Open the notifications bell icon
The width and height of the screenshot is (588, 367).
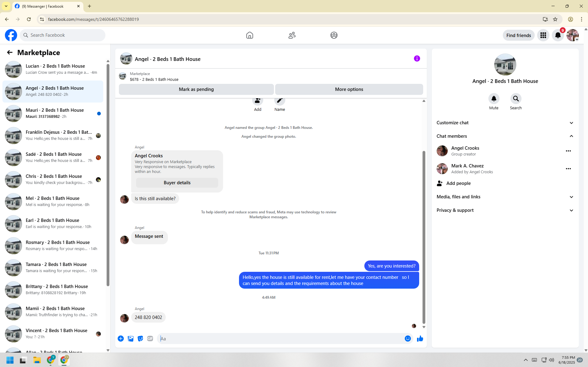[x=558, y=35]
